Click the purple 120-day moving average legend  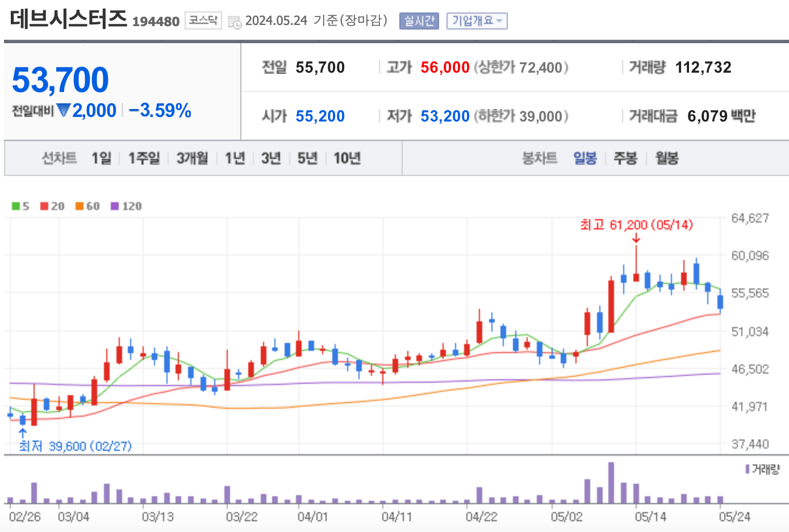point(126,206)
